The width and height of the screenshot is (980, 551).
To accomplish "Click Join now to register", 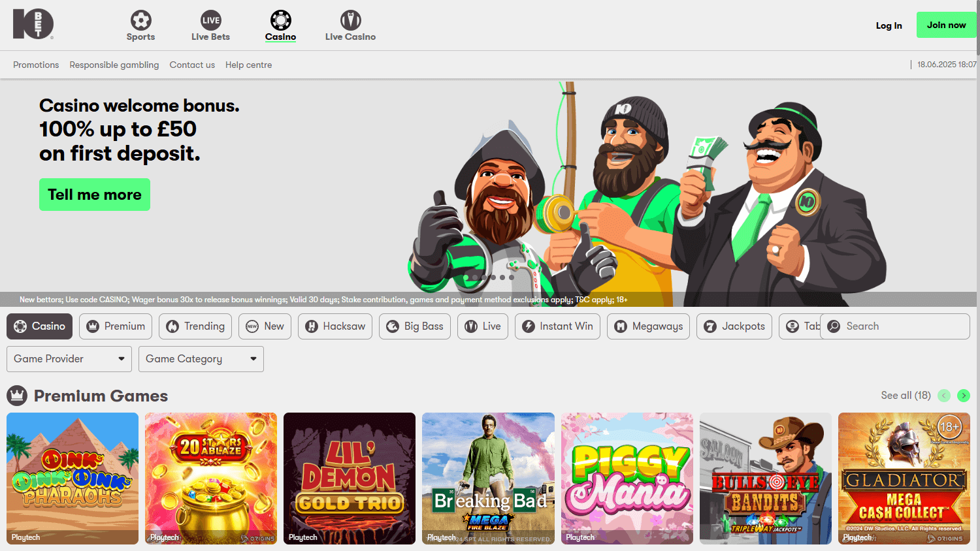I will point(946,24).
